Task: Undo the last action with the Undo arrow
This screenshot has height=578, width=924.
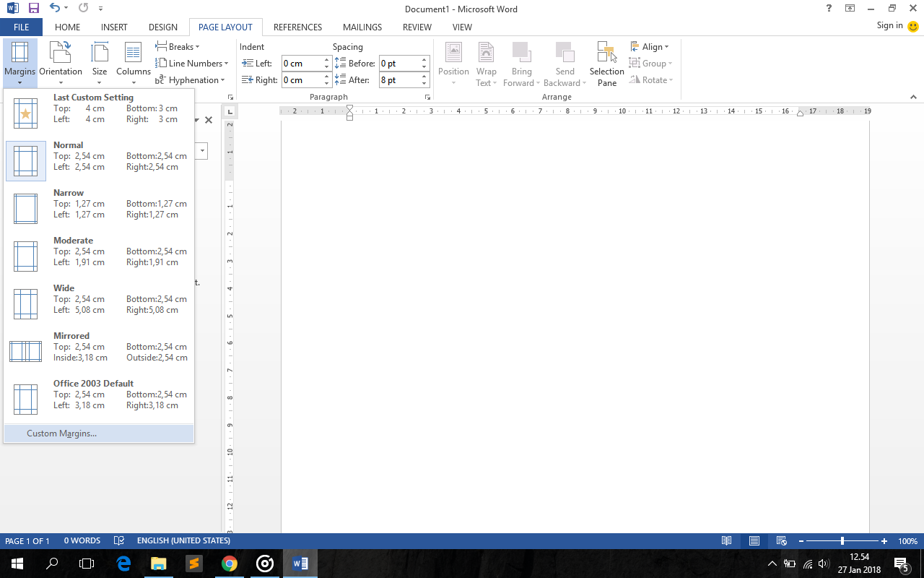Action: 55,9
